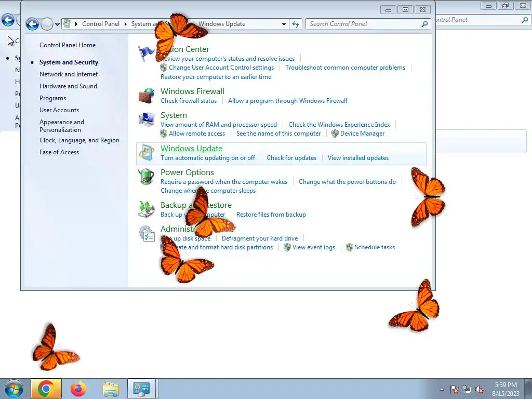The image size is (532, 399).
Task: Open the recent pages dropdown beside forward button
Action: tap(57, 24)
